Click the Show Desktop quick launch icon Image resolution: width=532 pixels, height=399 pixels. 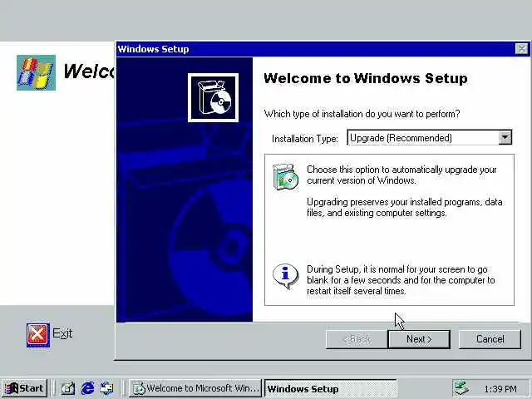point(68,388)
